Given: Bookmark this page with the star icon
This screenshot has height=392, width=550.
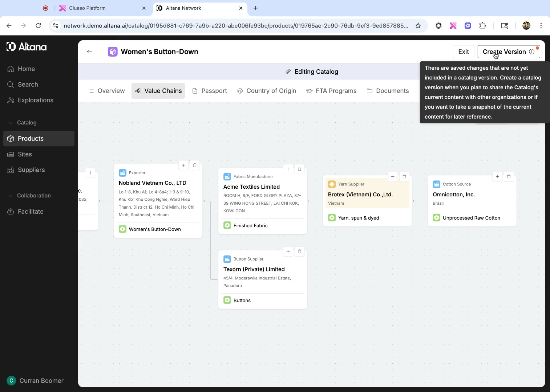Looking at the screenshot, I should click(x=418, y=26).
